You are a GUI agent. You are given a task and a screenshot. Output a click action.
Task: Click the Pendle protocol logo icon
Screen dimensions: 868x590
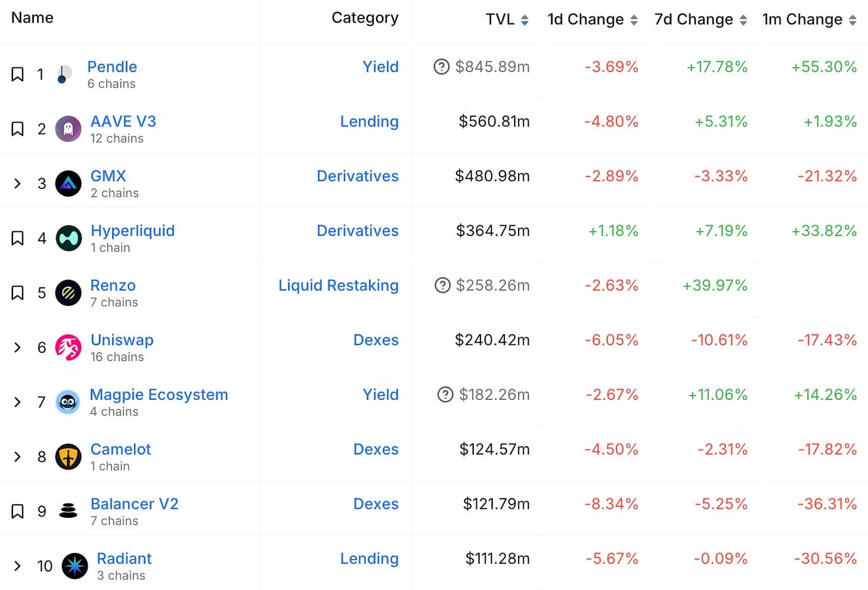coord(64,74)
